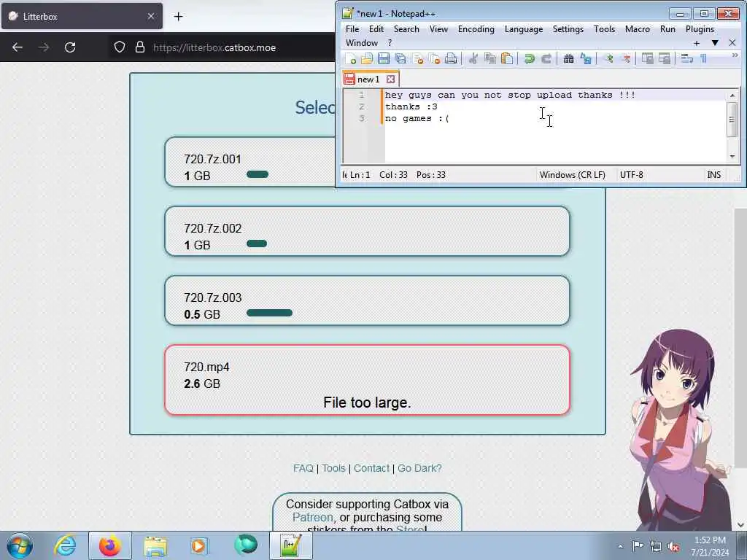Open the Replace toolbar icon
747x560 pixels.
[x=586, y=58]
